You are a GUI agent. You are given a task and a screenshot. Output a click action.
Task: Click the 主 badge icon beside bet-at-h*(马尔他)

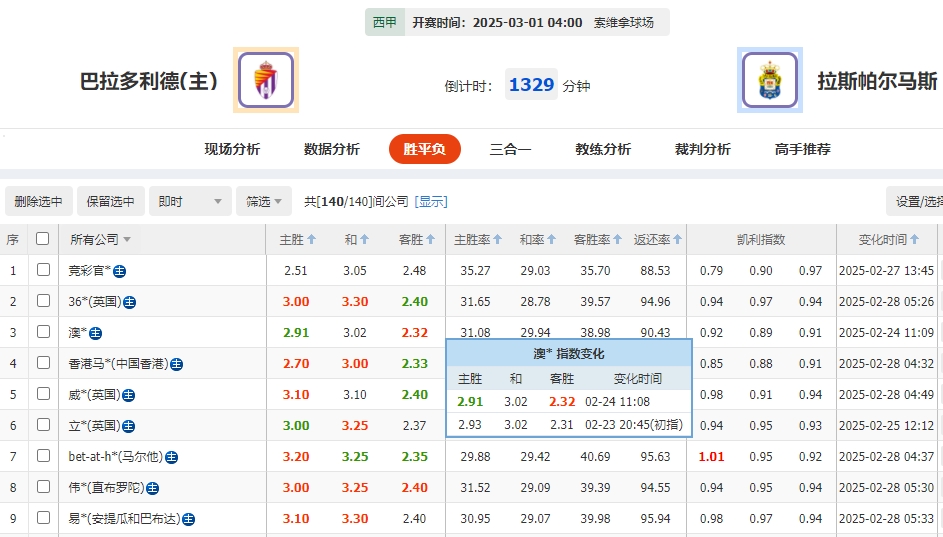171,457
